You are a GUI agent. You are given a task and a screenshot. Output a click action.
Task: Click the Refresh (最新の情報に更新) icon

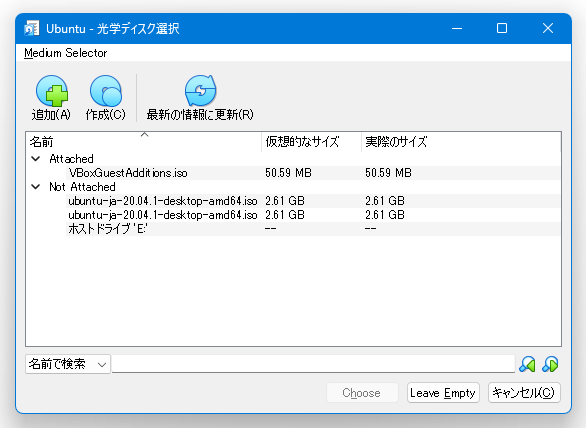[200, 91]
